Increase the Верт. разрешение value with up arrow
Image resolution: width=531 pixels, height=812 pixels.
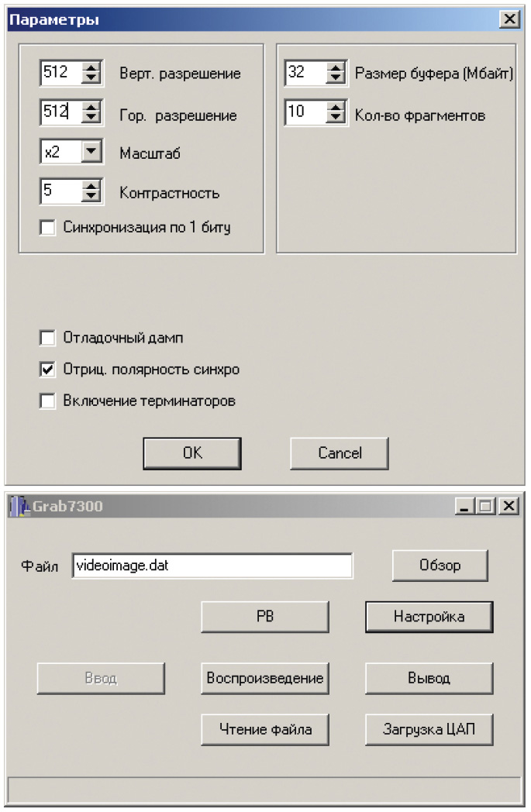[x=91, y=68]
